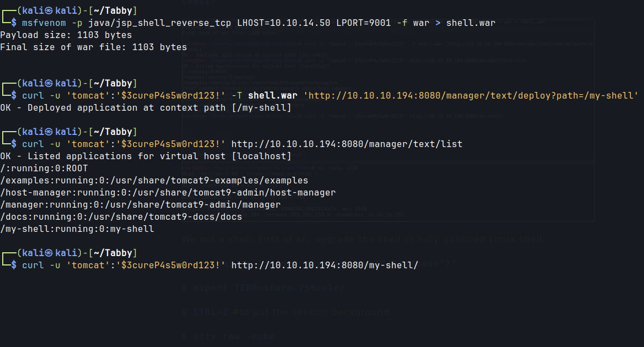Click the /examples:running line

click(x=154, y=181)
